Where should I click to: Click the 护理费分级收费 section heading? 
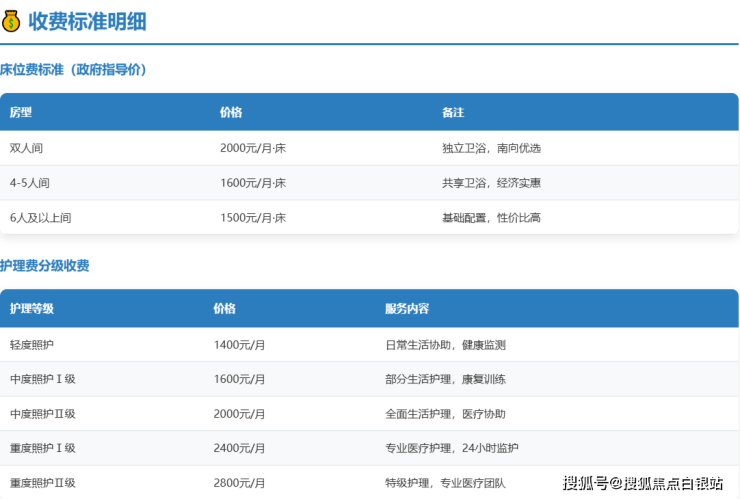[x=45, y=266]
